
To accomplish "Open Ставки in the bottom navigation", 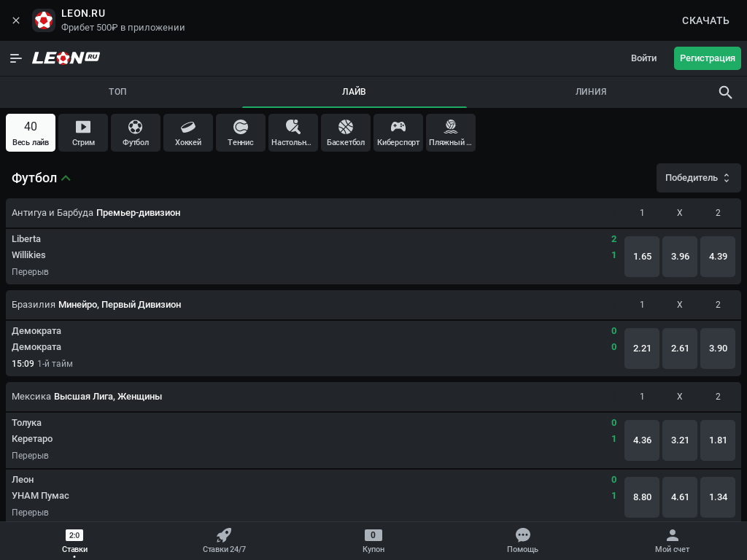I will (75, 542).
